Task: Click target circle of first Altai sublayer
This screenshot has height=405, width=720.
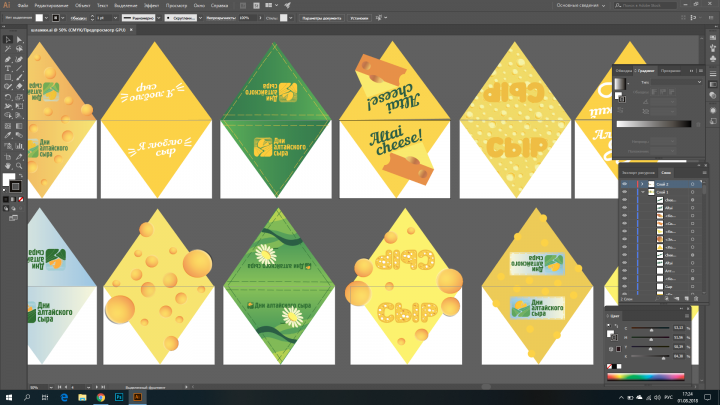Action: pos(692,208)
